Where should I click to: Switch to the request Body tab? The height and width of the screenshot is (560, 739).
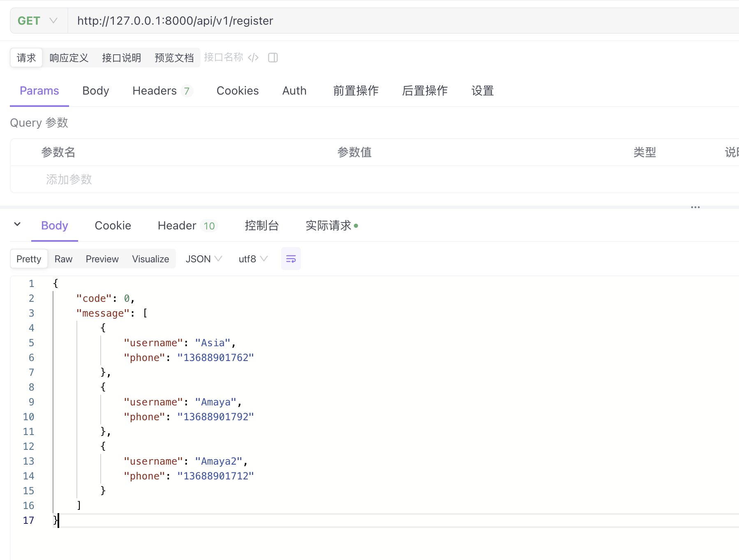coord(95,91)
